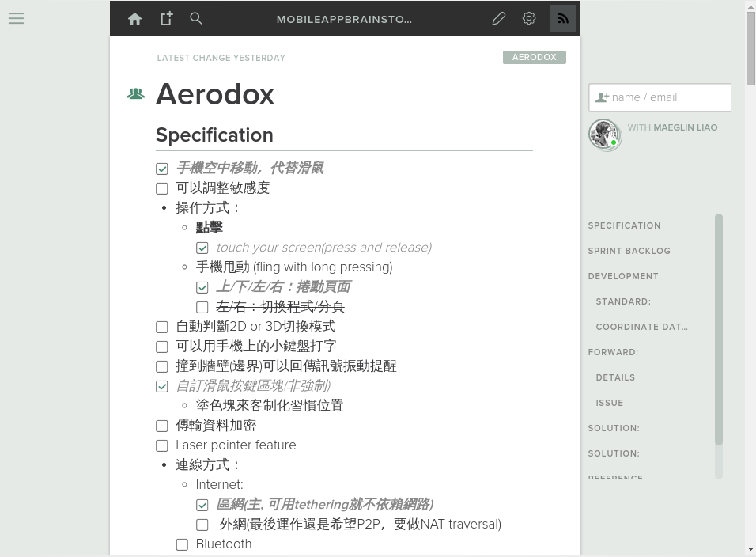This screenshot has height=557, width=756.
Task: Jump to COORDINATE DAT… in outline
Action: click(642, 327)
